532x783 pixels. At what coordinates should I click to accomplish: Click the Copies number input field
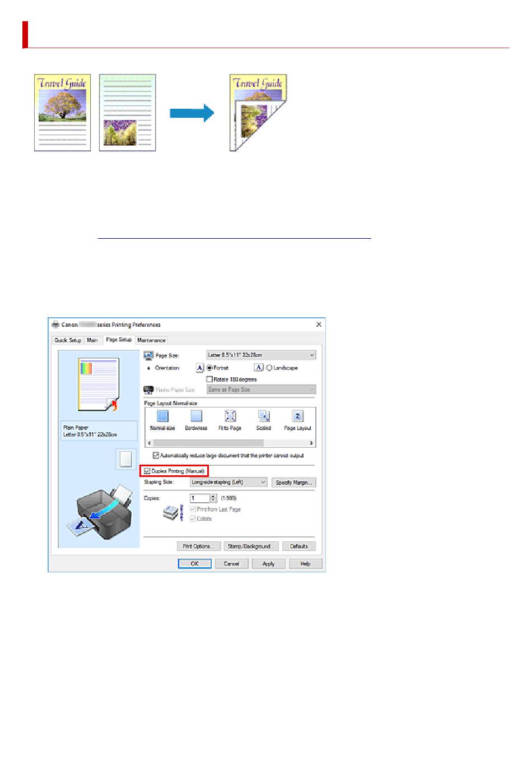200,498
